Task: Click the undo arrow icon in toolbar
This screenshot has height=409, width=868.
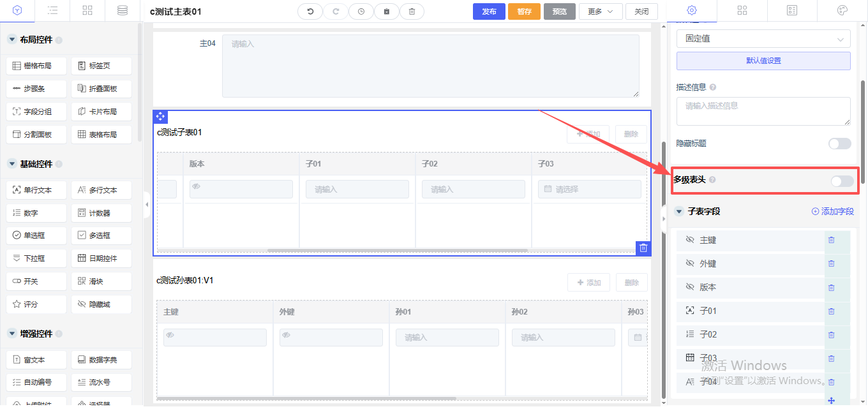Action: pyautogui.click(x=310, y=11)
